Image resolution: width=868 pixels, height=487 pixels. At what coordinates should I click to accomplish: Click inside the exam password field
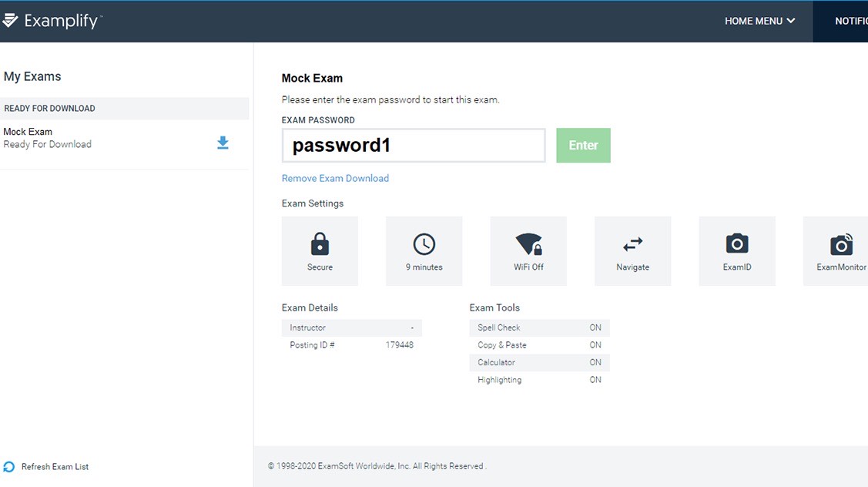[x=413, y=145]
